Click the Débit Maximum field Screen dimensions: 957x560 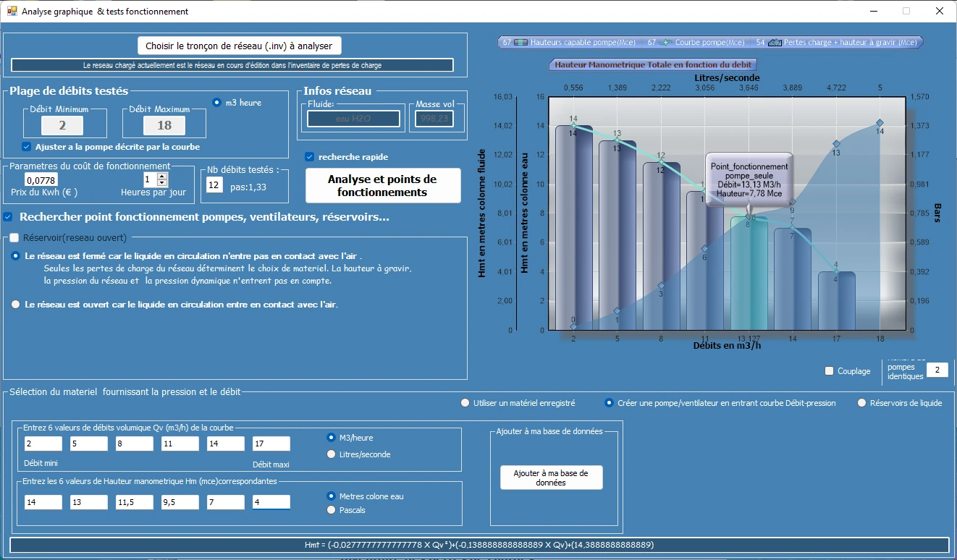[164, 126]
